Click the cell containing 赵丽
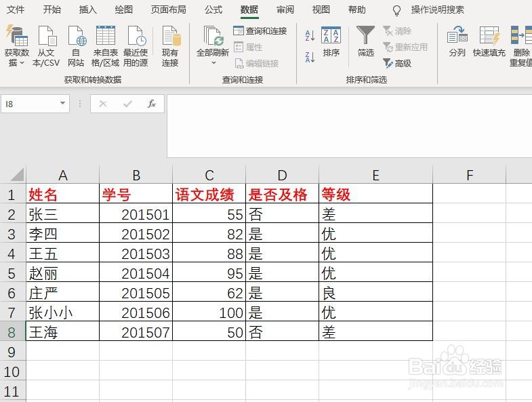Image resolution: width=532 pixels, height=402 pixels. (63, 273)
